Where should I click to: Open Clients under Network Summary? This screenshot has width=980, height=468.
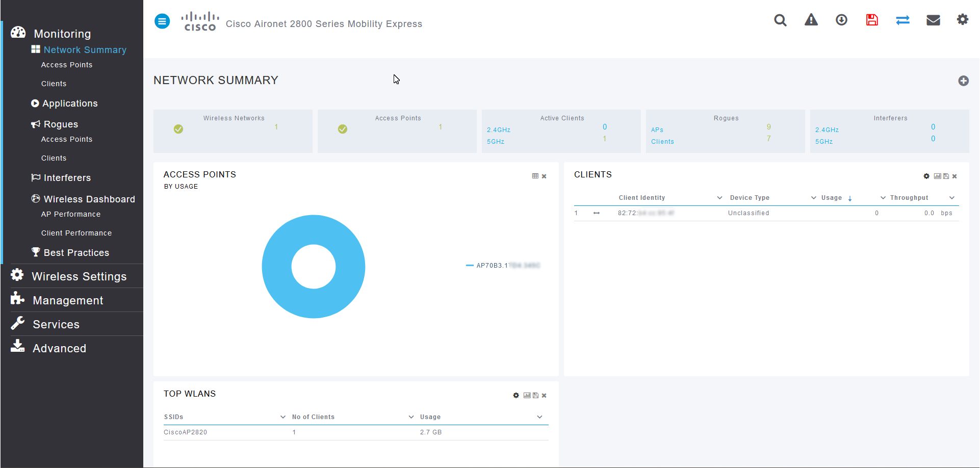click(x=54, y=84)
